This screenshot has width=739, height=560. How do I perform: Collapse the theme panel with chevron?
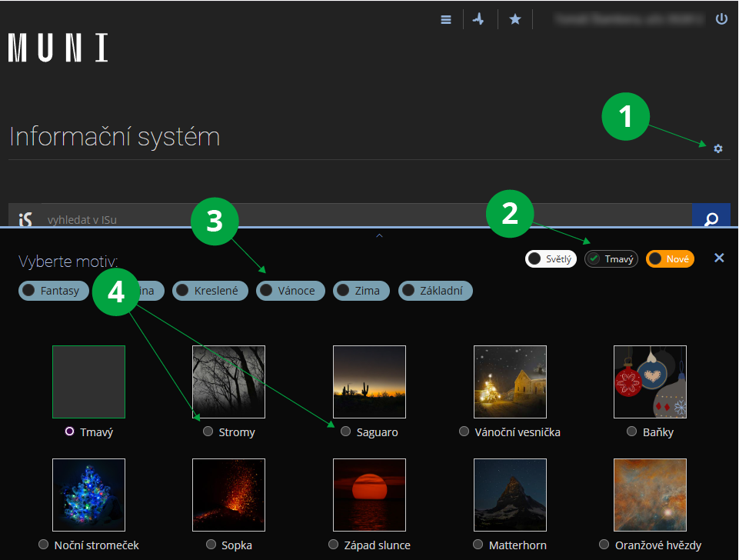[378, 235]
